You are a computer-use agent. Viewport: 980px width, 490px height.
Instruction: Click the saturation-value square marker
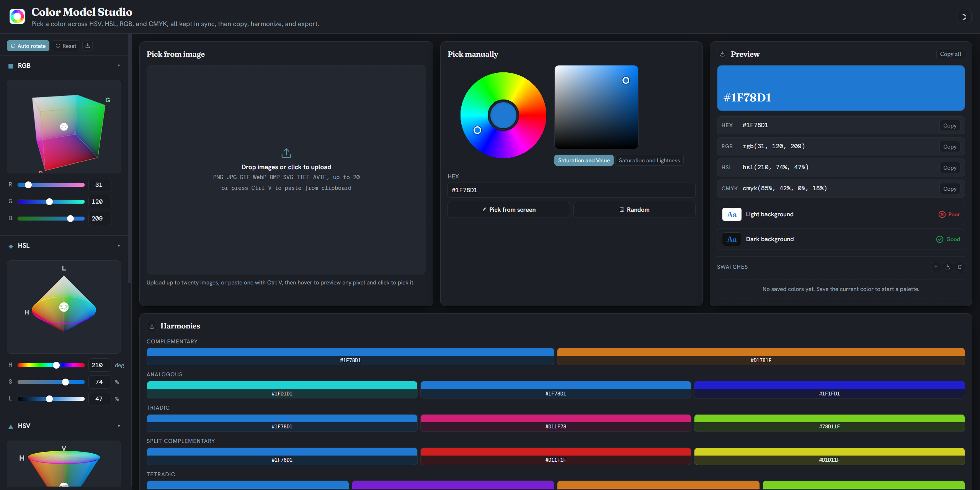point(626,80)
